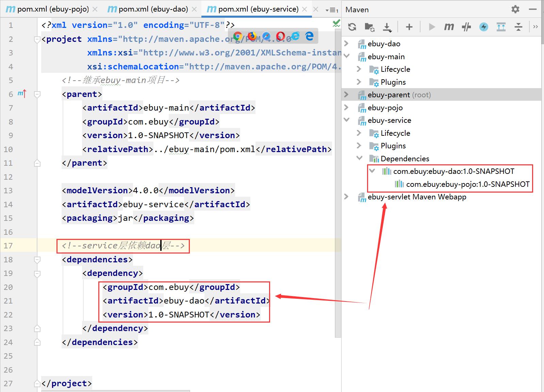Close pom.xml (ebuy-pojo) tab

(95, 9)
